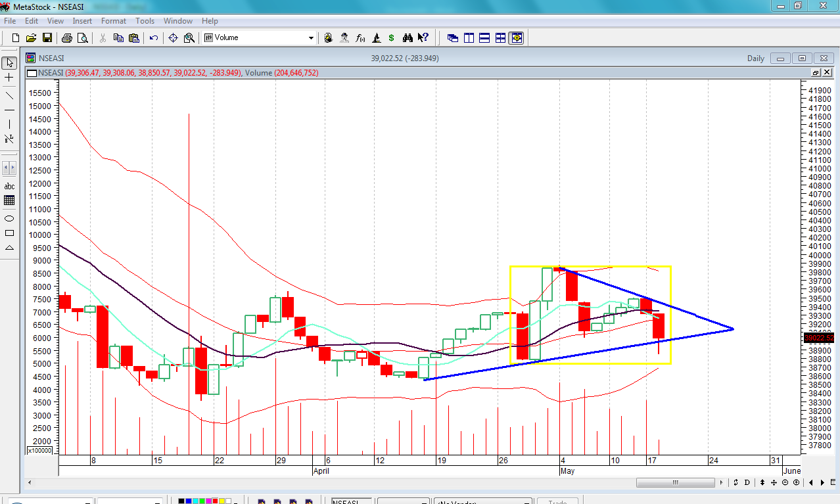
Task: Click the Save floppy disk icon
Action: pos(47,38)
